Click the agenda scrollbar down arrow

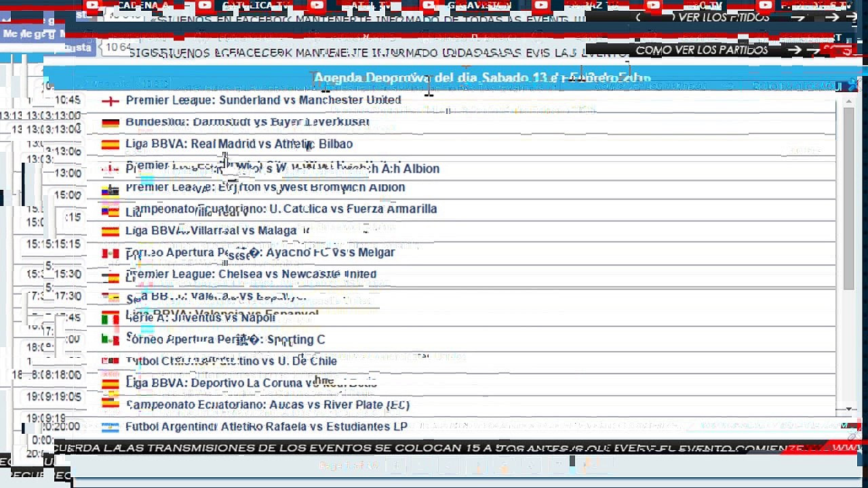849,409
